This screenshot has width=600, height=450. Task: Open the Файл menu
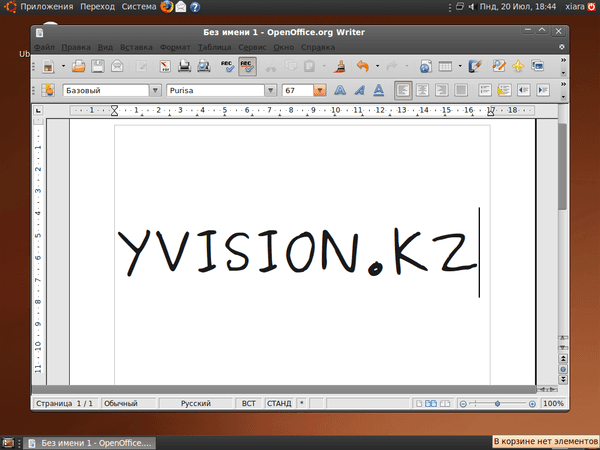click(x=44, y=47)
